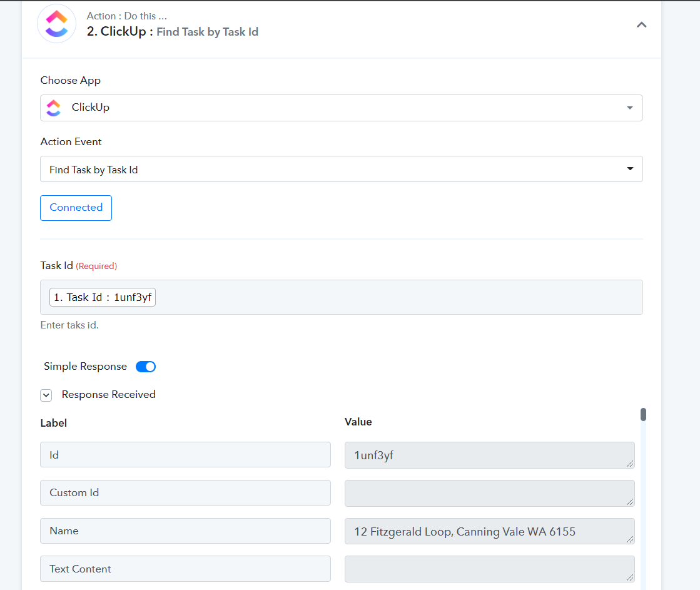The image size is (700, 590).
Task: Toggle the Simple Response switch
Action: coord(146,367)
